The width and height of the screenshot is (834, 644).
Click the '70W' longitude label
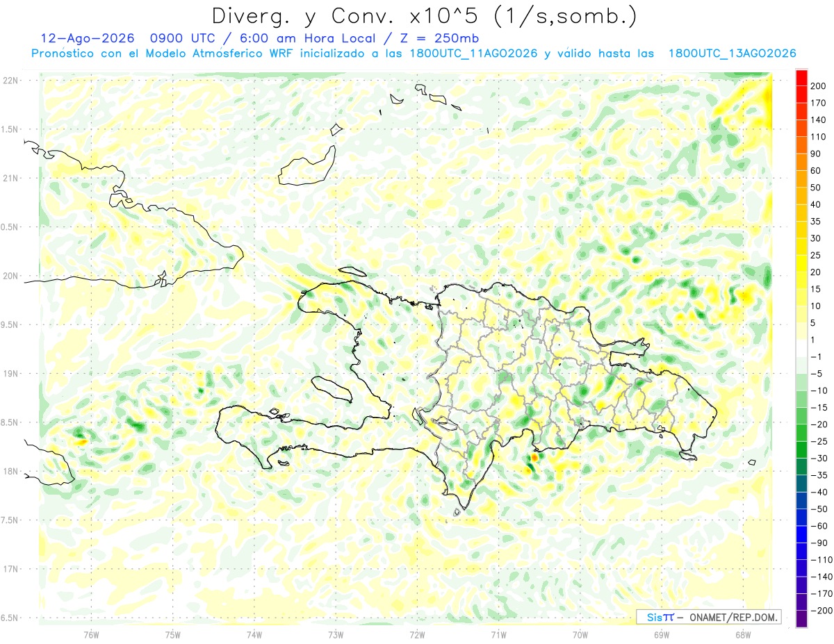(580, 635)
